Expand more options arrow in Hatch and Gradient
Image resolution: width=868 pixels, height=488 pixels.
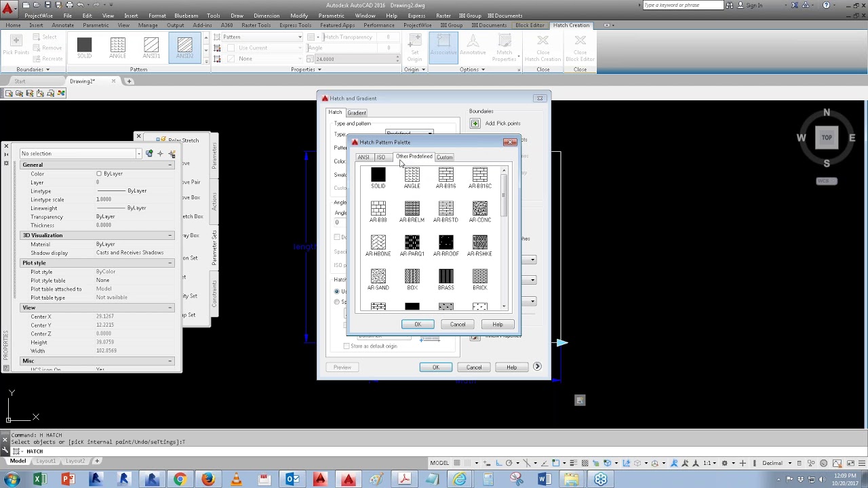537,367
